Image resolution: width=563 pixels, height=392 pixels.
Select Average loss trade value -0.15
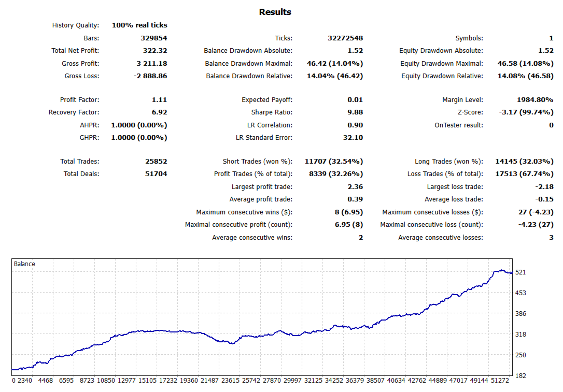[x=544, y=199]
